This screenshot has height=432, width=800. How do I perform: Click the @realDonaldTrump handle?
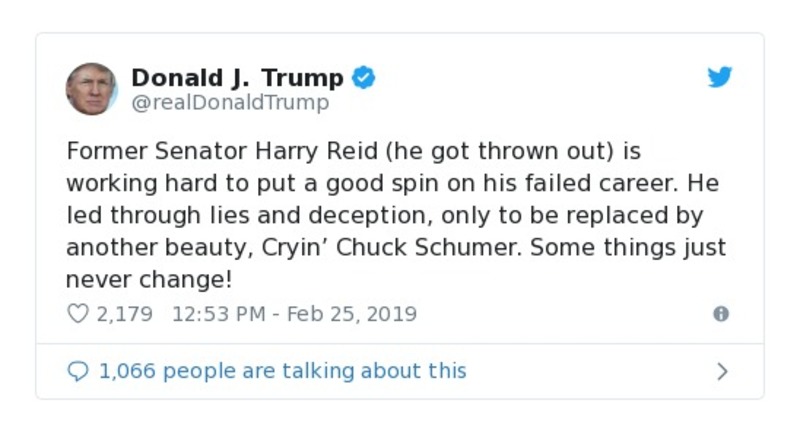pyautogui.click(x=230, y=102)
